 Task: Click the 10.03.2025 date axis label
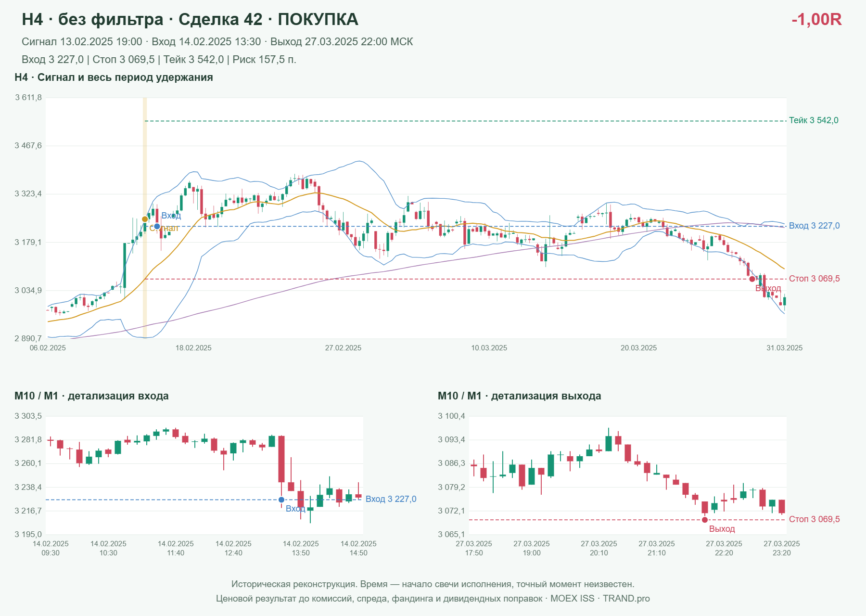point(489,348)
